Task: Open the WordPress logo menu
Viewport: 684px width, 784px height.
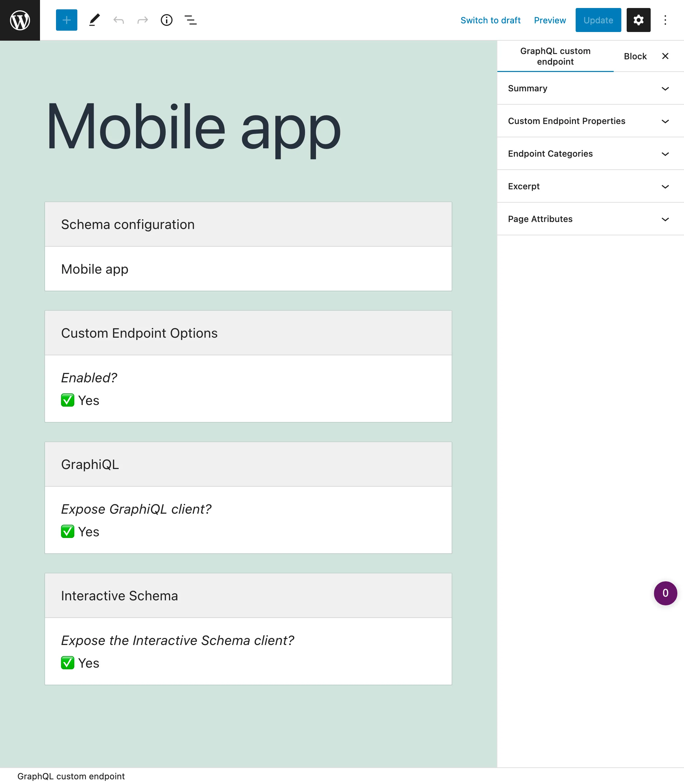Action: click(x=20, y=20)
